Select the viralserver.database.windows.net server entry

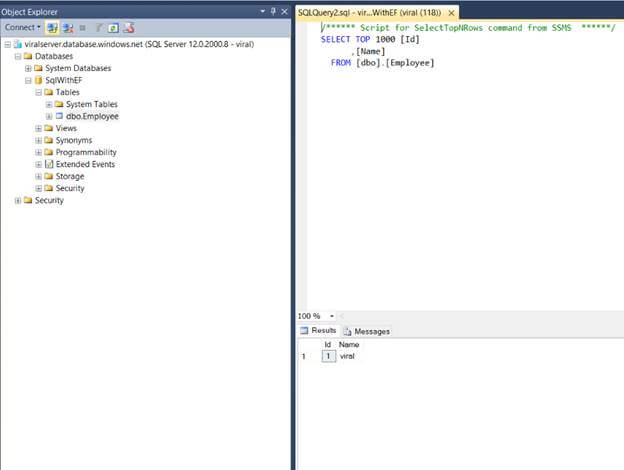139,44
